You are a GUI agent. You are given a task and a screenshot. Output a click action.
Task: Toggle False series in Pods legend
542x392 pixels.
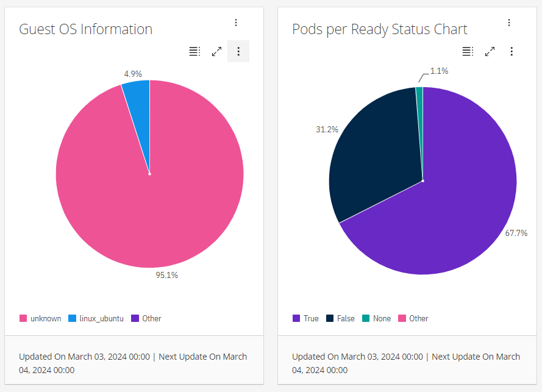(340, 318)
